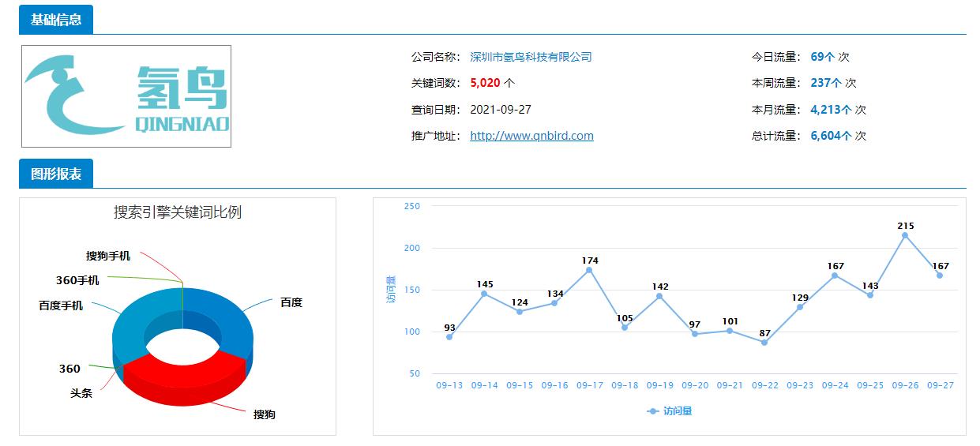Click the x-axis label 09-27
980x446 pixels.
[941, 386]
